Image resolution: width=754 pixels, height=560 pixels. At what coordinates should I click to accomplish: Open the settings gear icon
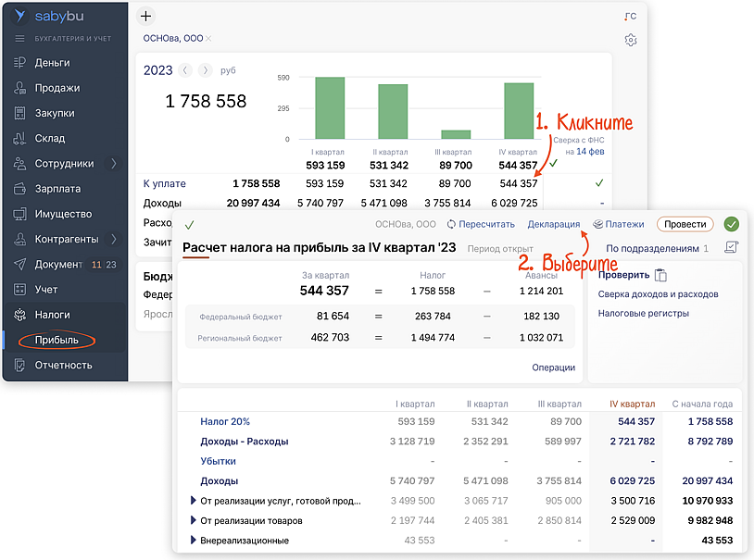[631, 40]
